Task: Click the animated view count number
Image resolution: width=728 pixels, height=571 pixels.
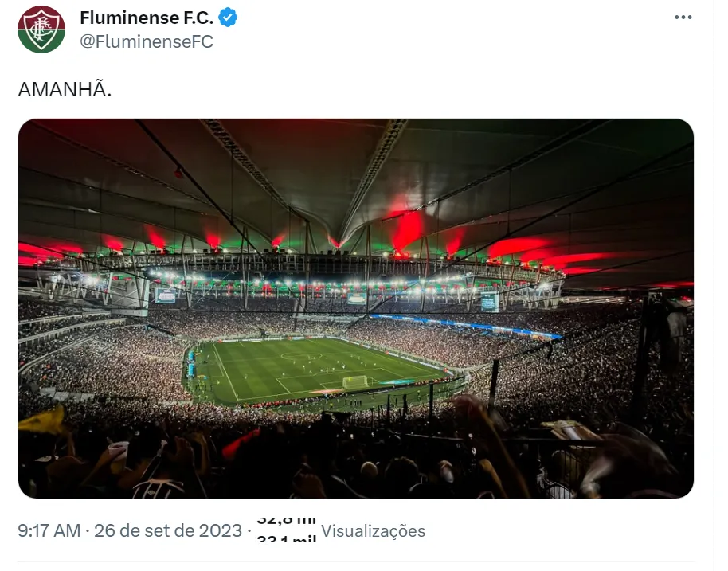Action: point(286,530)
